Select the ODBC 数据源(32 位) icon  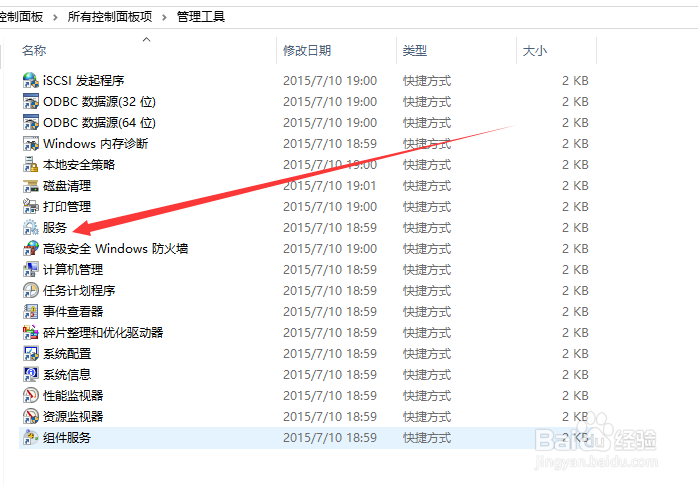pyautogui.click(x=31, y=101)
